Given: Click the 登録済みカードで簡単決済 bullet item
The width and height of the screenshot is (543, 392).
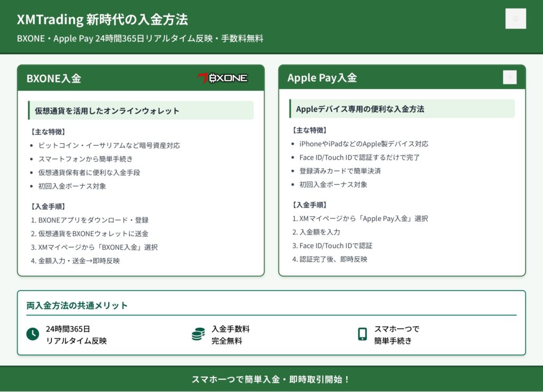Looking at the screenshot, I should coord(340,171).
